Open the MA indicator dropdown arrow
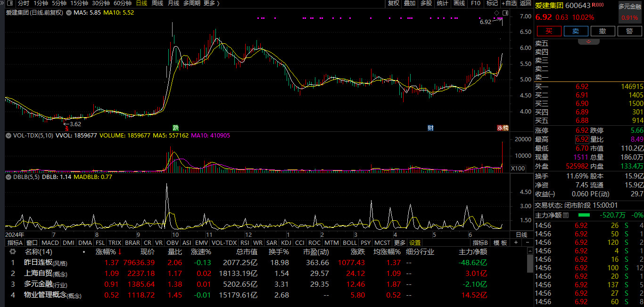 69,13
